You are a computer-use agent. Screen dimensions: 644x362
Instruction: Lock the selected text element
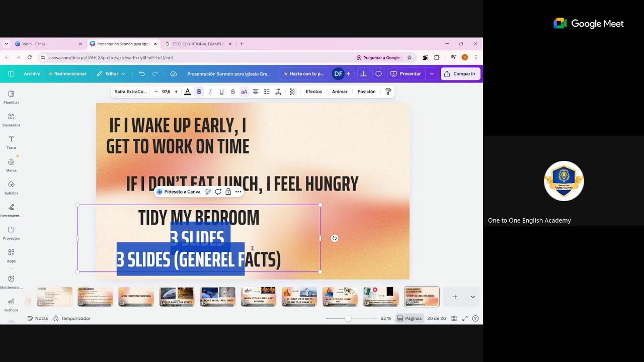(x=228, y=192)
